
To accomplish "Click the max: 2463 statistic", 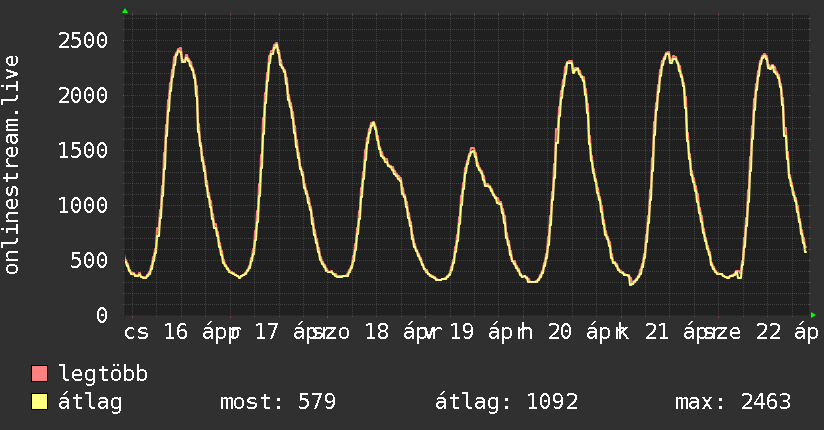I will (733, 402).
